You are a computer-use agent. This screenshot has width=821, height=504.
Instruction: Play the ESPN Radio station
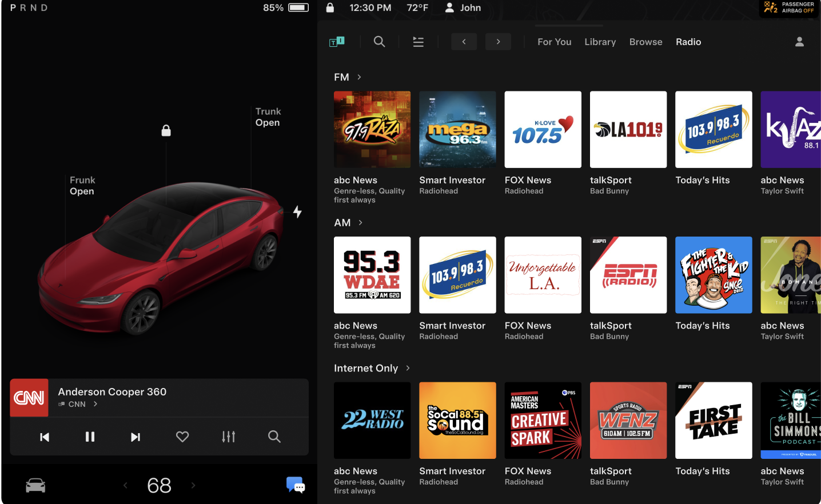coord(628,275)
